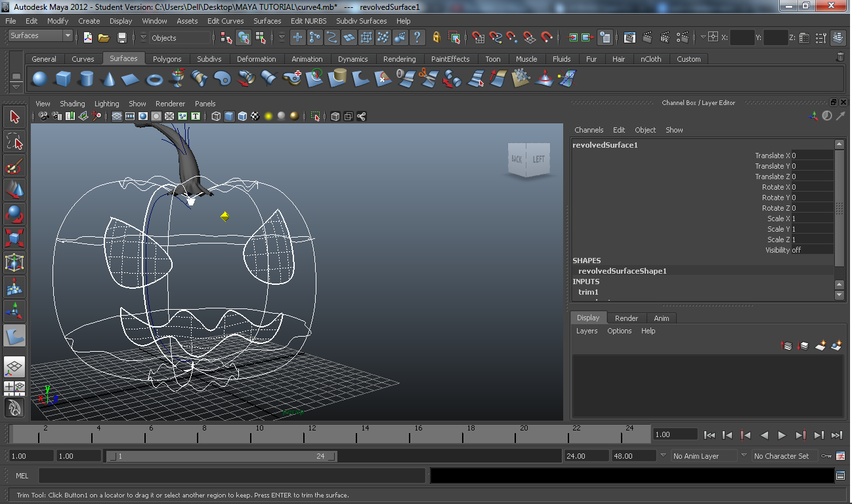The width and height of the screenshot is (852, 504).
Task: Open the input field mode arrow dropdown
Action: coord(703,37)
